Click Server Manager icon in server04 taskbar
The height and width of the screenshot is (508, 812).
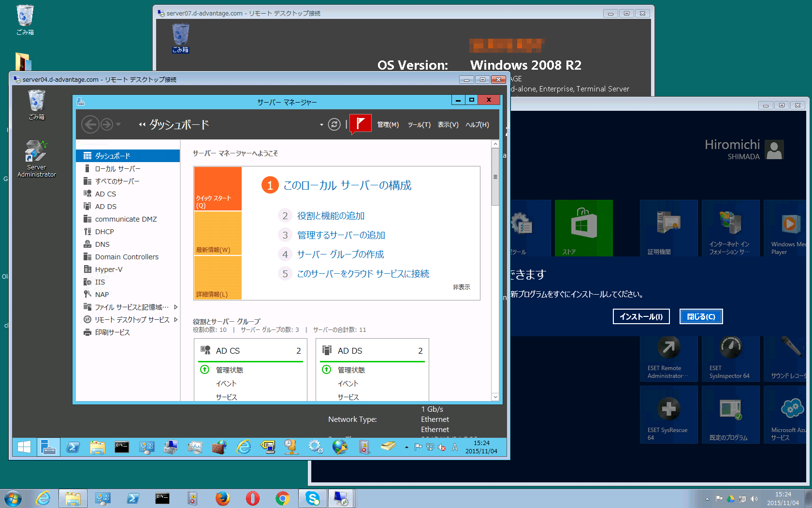click(x=48, y=447)
